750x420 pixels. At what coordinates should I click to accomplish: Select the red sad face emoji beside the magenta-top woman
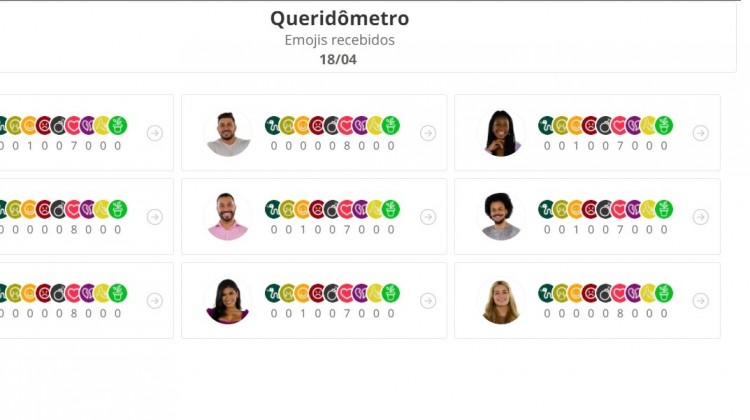pos(317,294)
